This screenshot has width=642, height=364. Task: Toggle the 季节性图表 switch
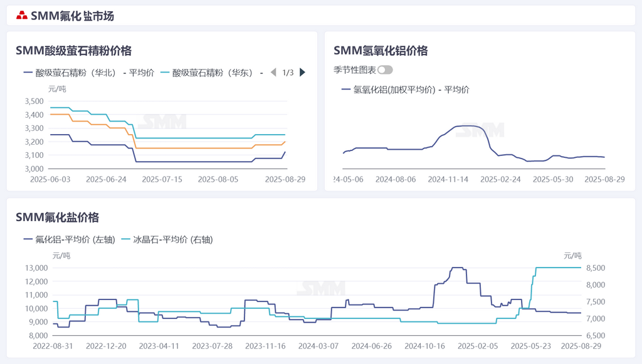point(385,70)
